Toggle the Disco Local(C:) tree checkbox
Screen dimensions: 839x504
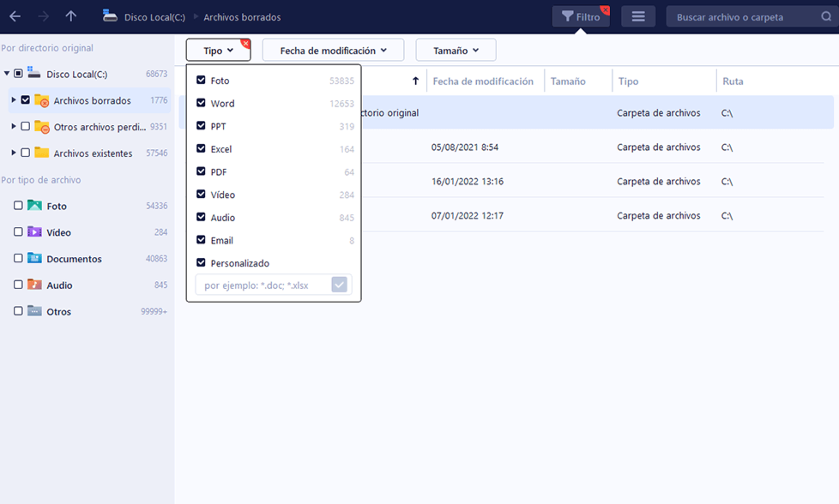pos(18,73)
